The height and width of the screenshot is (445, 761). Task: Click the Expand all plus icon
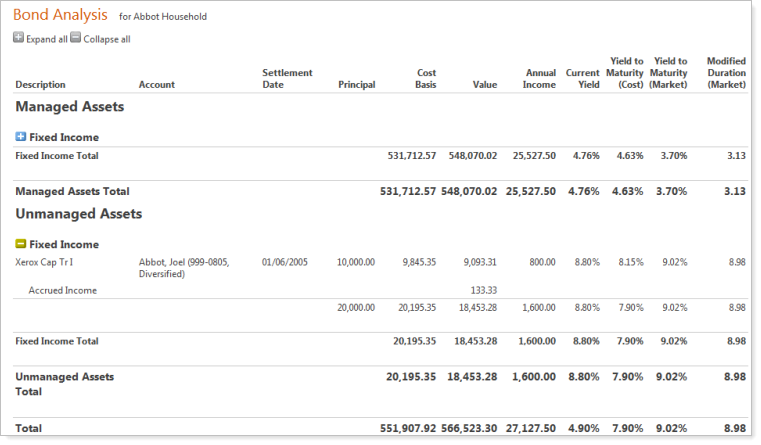[x=18, y=38]
